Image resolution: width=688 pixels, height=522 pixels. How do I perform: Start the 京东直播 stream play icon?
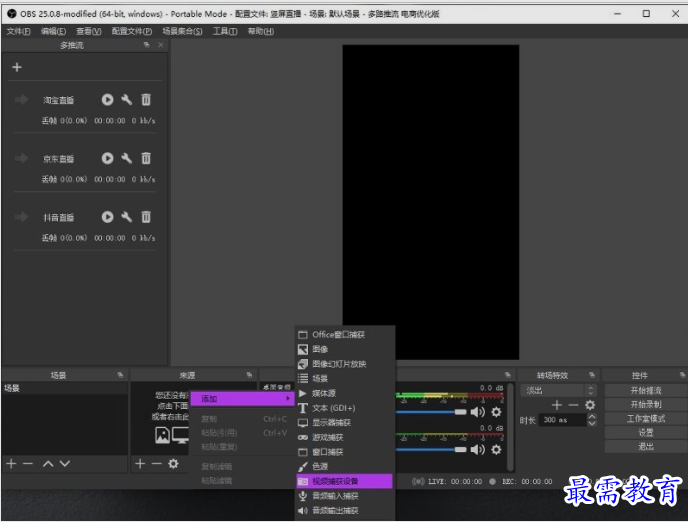108,158
